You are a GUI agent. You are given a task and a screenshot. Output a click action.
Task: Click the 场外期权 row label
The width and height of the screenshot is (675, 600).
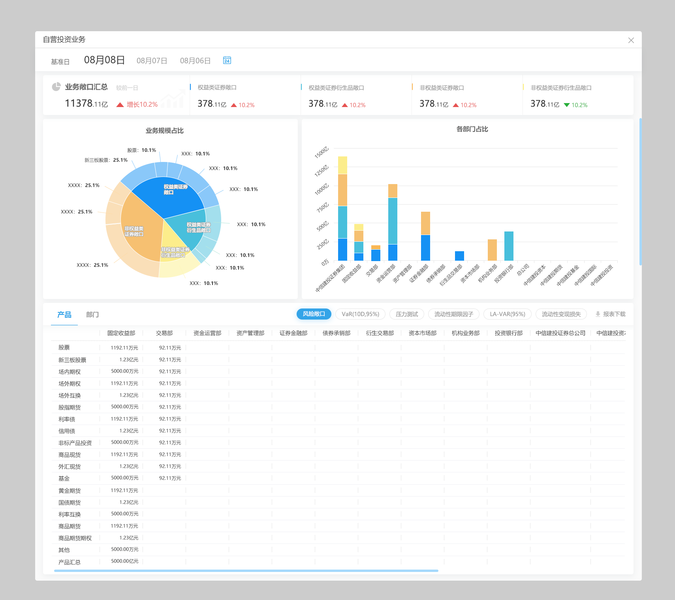pos(69,383)
